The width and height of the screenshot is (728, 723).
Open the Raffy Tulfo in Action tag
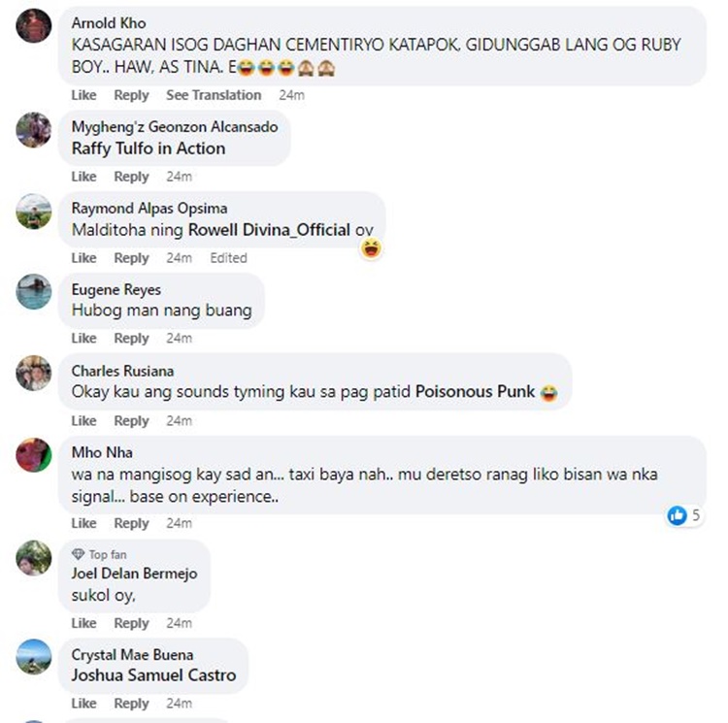pyautogui.click(x=149, y=148)
